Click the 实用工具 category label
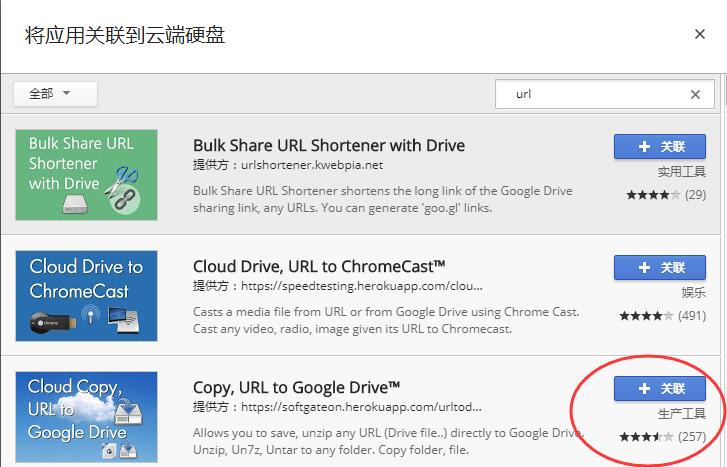The width and height of the screenshot is (727, 467). 682,172
